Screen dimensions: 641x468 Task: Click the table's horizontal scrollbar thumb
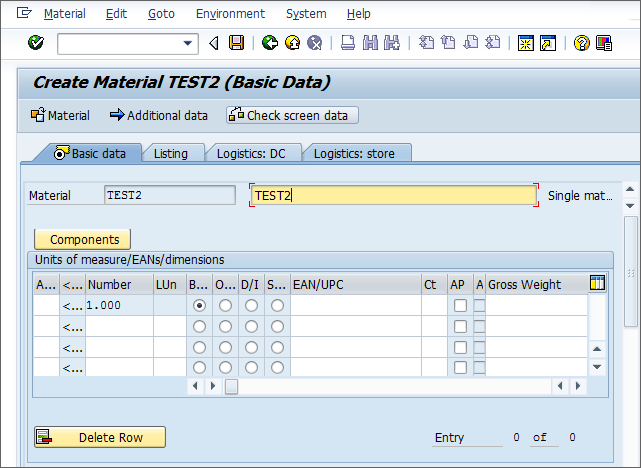point(231,386)
